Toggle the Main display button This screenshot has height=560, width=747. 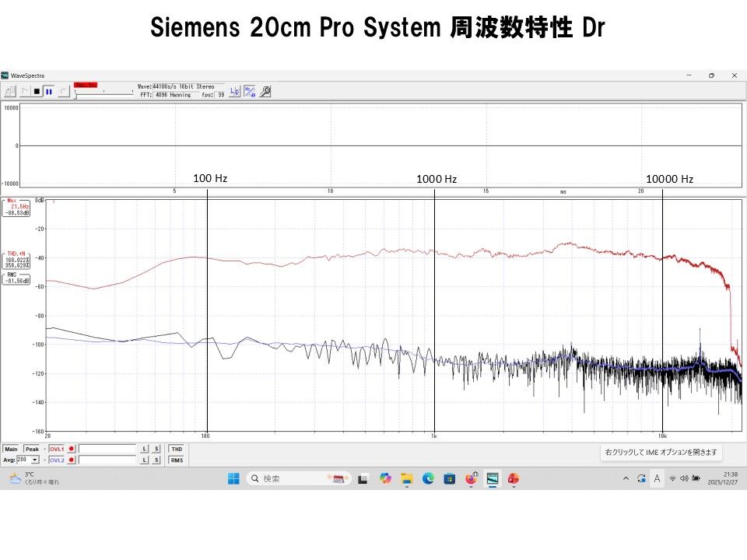point(11,449)
